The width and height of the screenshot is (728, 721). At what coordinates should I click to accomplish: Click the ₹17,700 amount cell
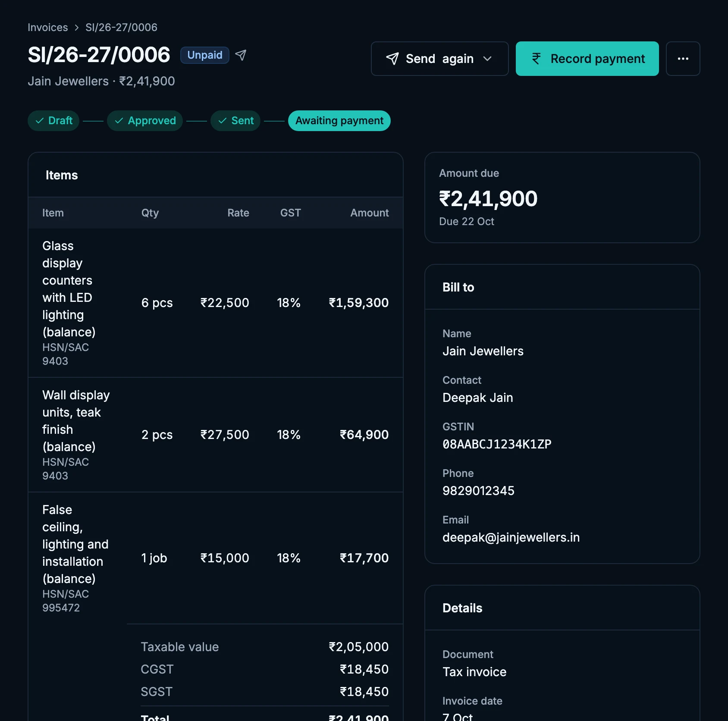(364, 558)
